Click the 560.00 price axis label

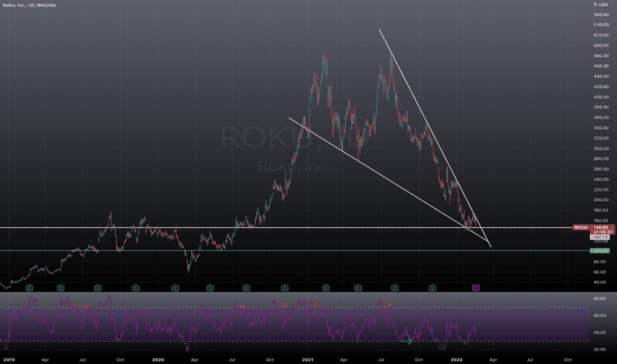click(601, 15)
